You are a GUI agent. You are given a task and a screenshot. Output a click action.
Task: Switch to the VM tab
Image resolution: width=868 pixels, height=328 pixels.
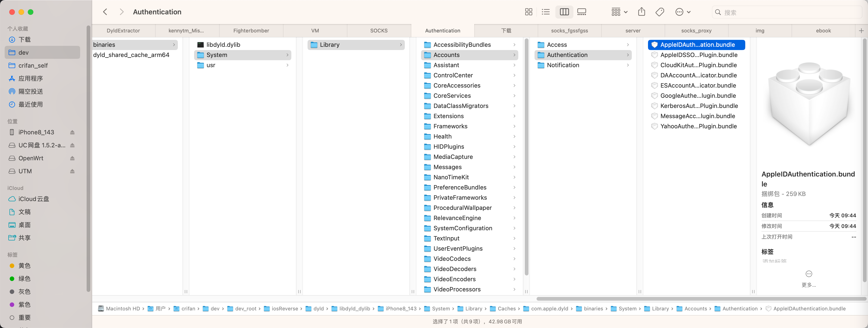315,31
